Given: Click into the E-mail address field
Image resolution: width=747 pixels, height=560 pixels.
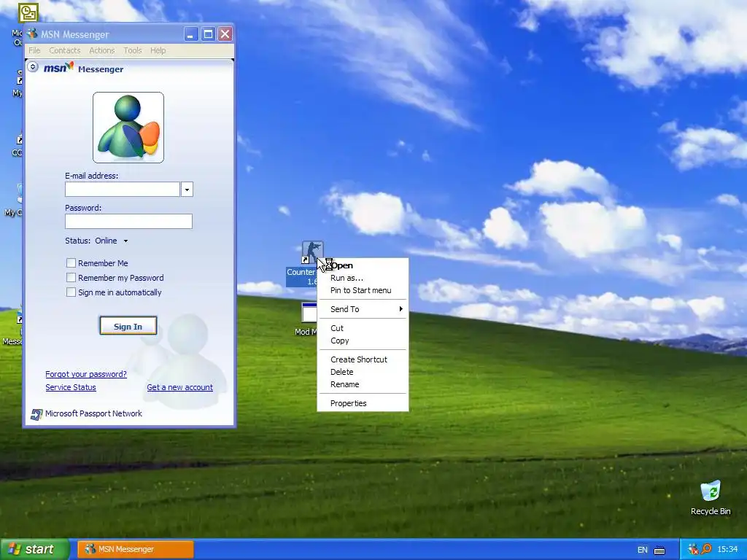Looking at the screenshot, I should (123, 190).
